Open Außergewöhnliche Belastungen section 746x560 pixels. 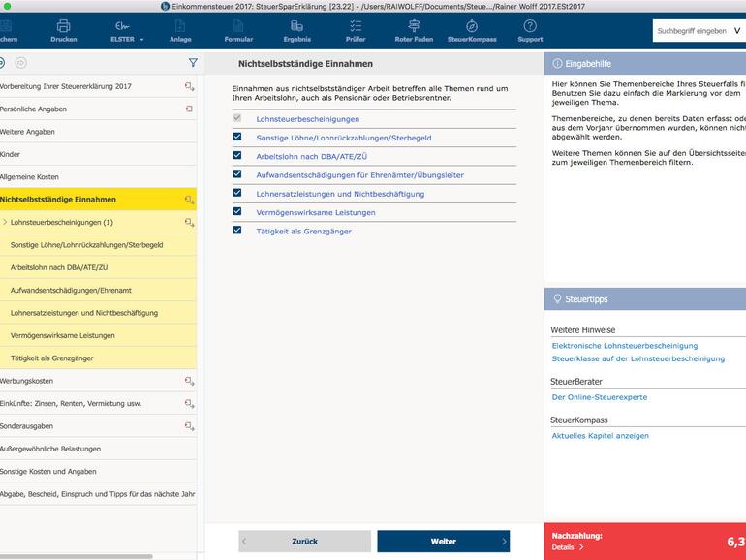(x=98, y=449)
